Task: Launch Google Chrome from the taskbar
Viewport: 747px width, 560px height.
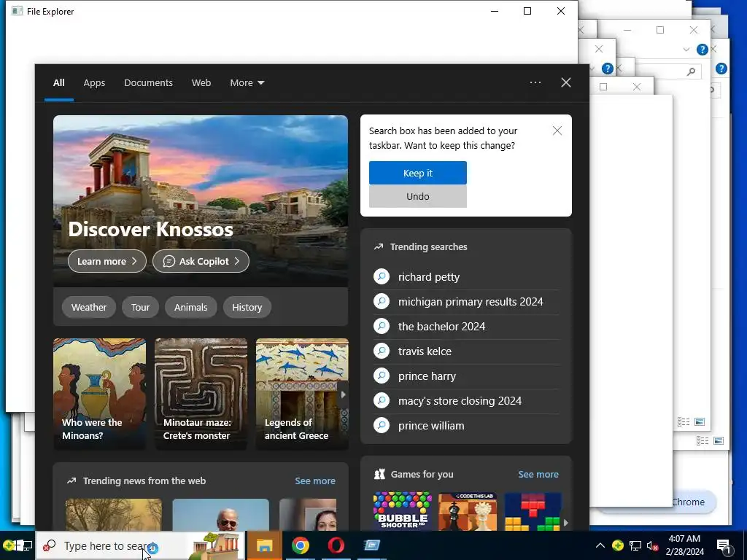Action: [300, 545]
